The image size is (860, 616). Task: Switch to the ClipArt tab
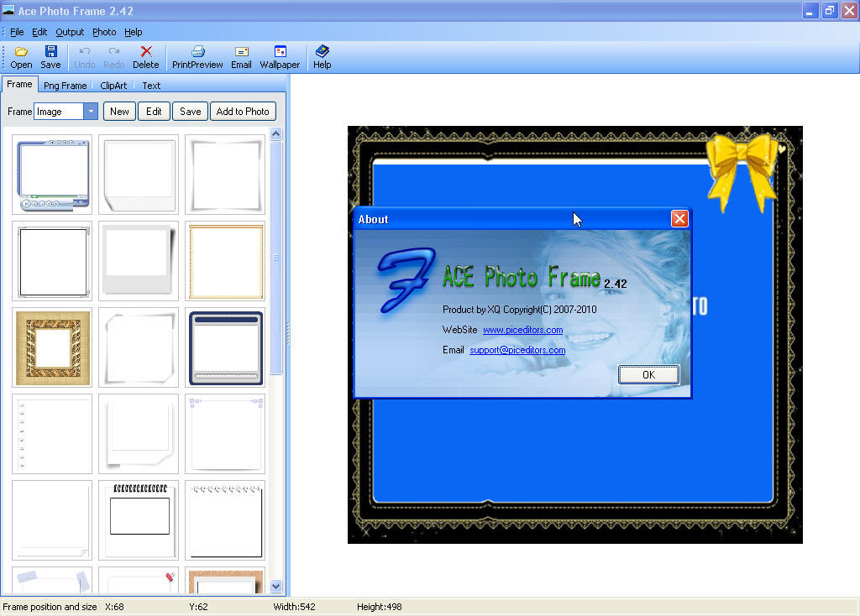pos(113,85)
